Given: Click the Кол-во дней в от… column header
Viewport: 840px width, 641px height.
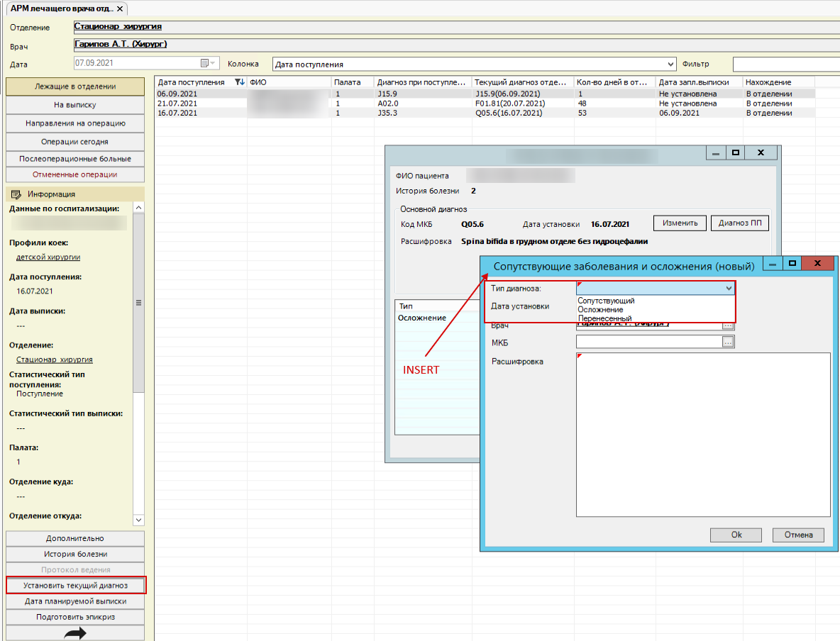Looking at the screenshot, I should tap(614, 82).
